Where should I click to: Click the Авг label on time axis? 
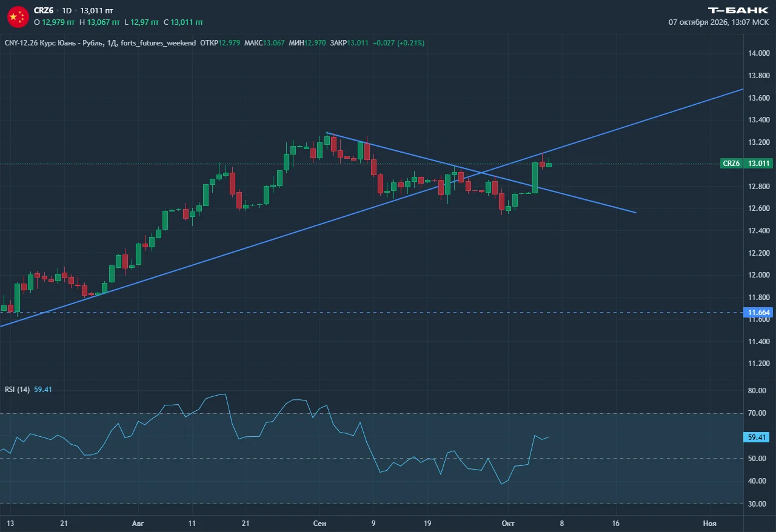(x=138, y=523)
